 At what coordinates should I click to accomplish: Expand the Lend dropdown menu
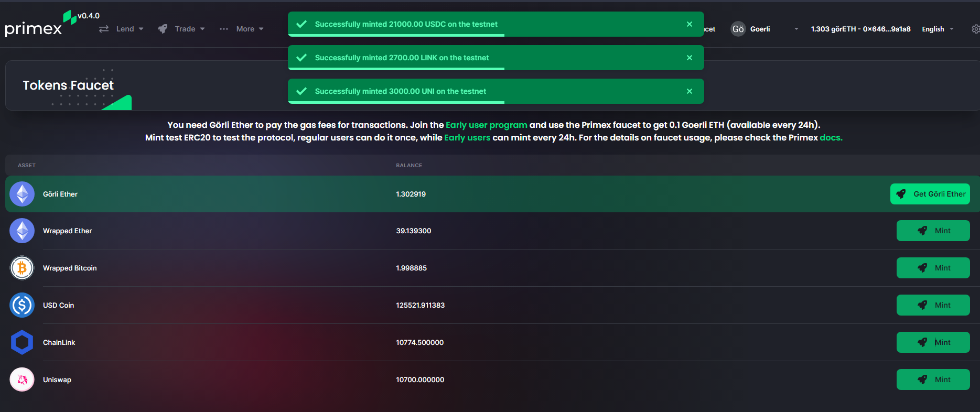(x=121, y=29)
